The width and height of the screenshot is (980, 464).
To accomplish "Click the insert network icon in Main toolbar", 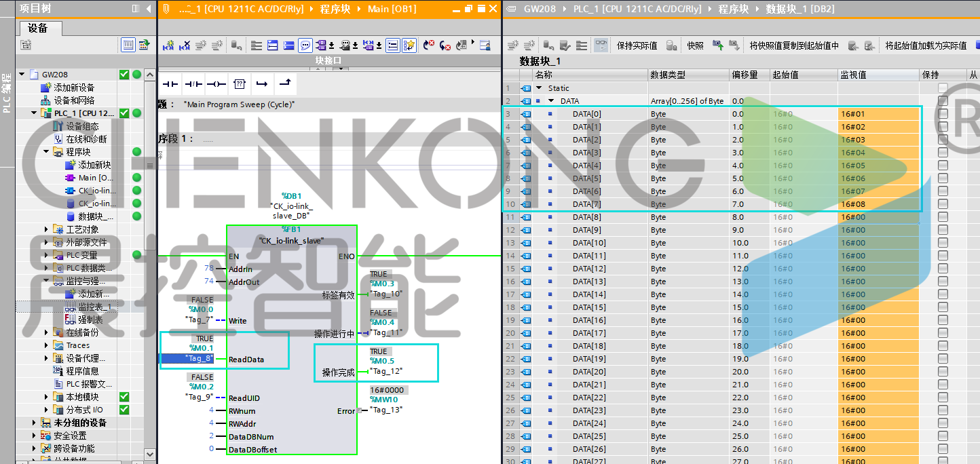I will (168, 45).
